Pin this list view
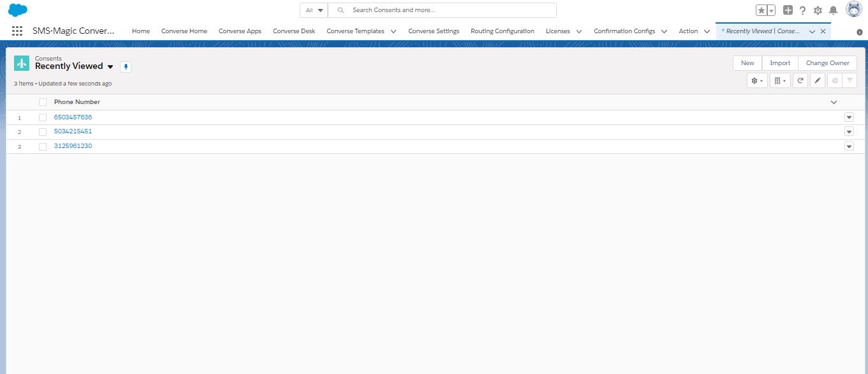This screenshot has width=868, height=374. click(126, 67)
